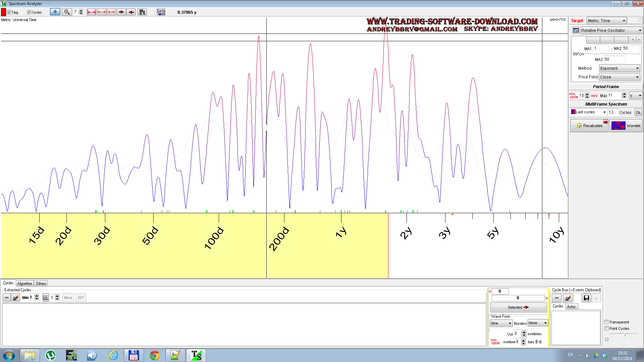The image size is (644, 362).
Task: Click the barcode/settings icon in toolbar
Action: point(142,12)
